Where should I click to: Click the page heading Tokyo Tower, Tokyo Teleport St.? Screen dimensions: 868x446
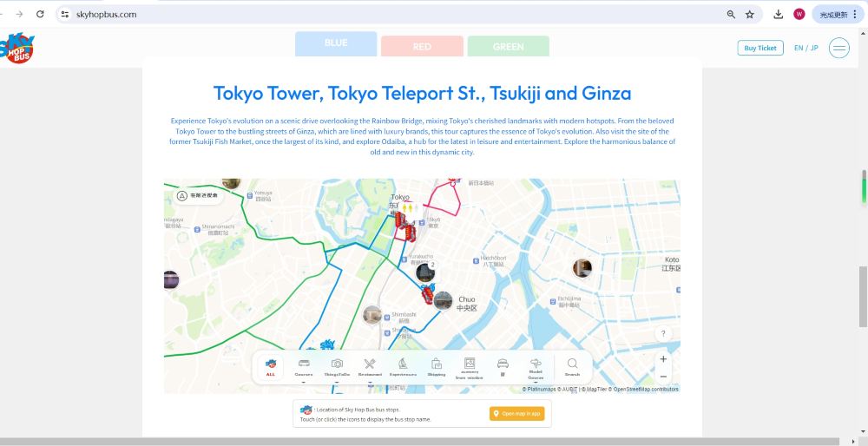[x=422, y=93]
